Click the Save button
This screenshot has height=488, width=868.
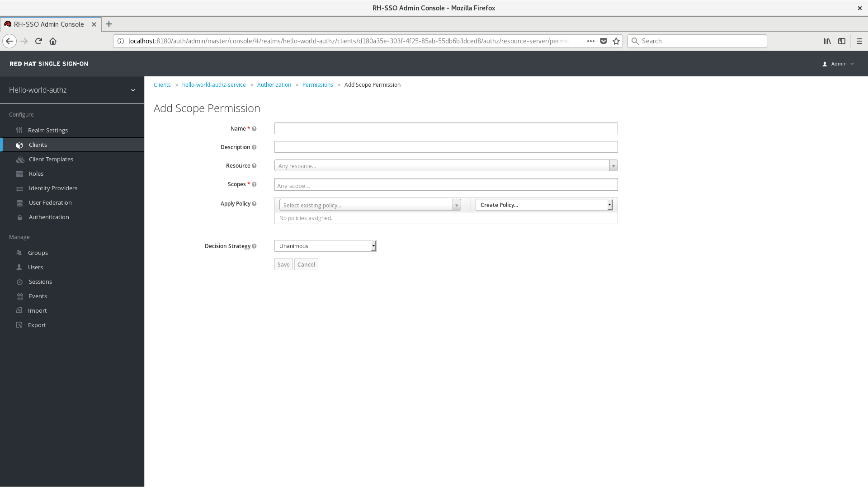pyautogui.click(x=283, y=264)
